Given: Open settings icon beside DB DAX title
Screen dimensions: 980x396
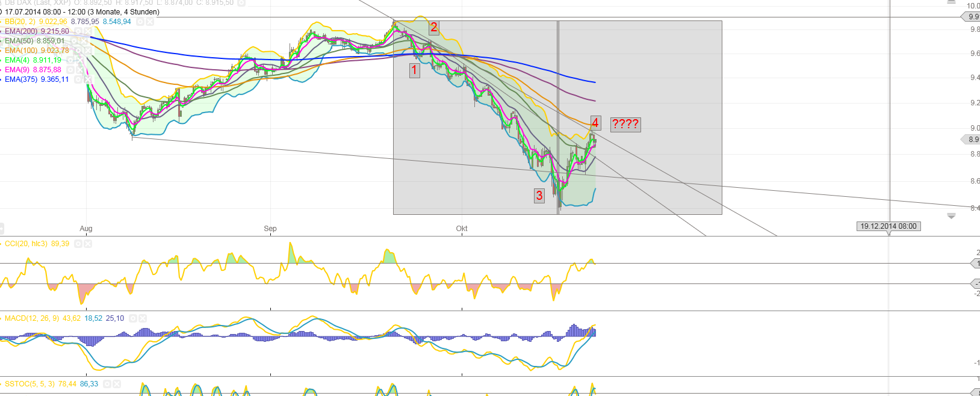Looking at the screenshot, I should click(241, 2).
